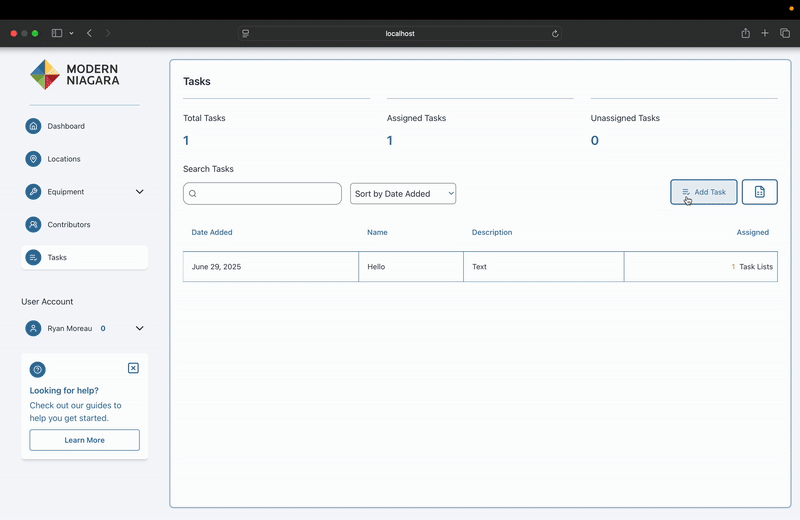Click the Modern Niagara logo
The image size is (800, 520).
(75, 74)
